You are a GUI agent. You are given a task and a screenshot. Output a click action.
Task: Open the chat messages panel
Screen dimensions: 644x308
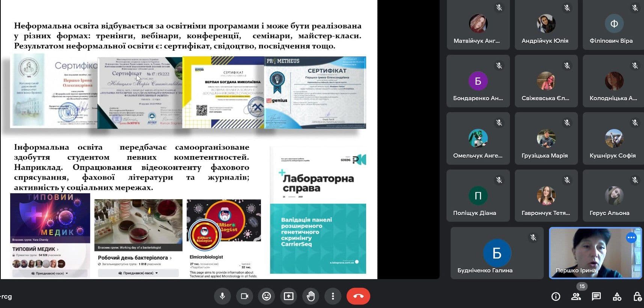point(596,297)
